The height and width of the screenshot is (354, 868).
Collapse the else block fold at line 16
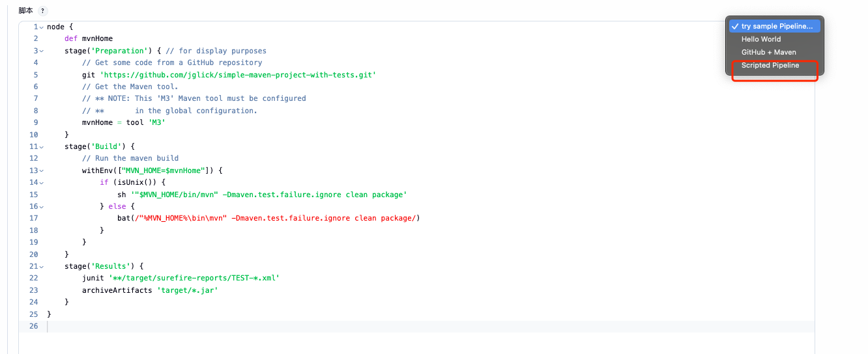tap(42, 206)
